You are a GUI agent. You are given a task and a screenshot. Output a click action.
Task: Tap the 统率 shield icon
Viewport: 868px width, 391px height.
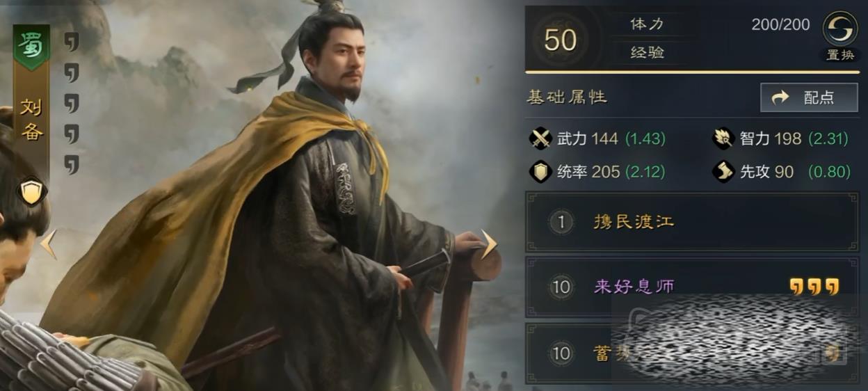[x=540, y=171]
